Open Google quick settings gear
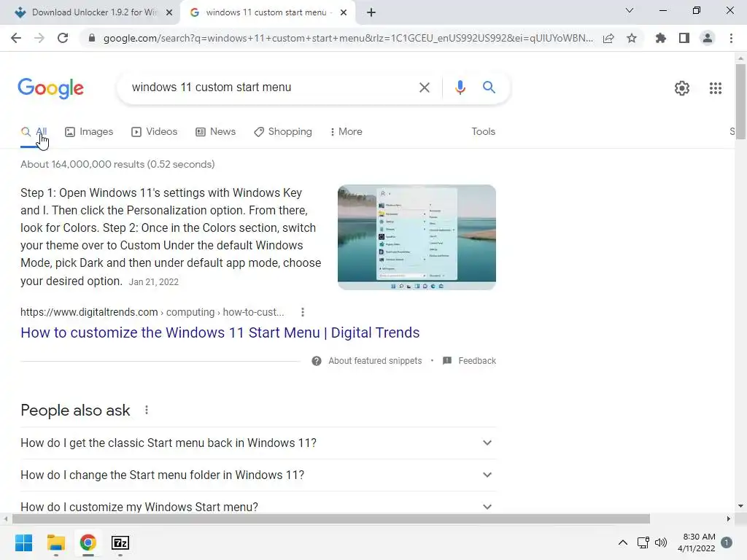 point(682,88)
